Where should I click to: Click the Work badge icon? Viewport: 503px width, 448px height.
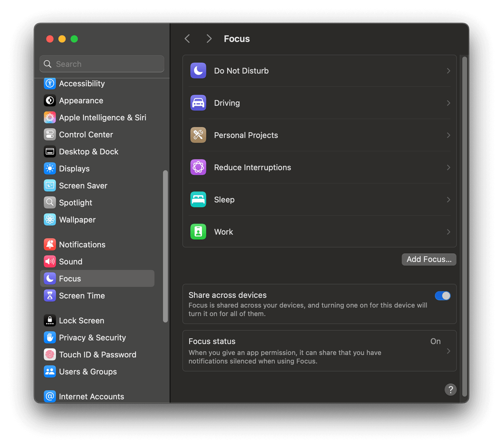coord(198,232)
